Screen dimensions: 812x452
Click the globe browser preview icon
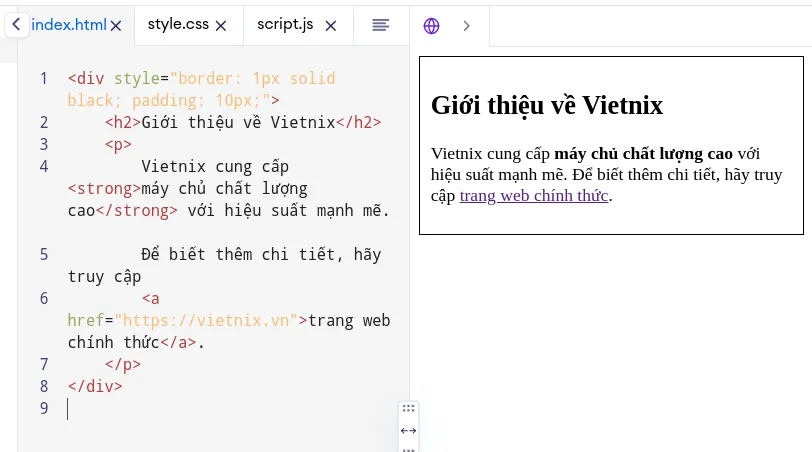click(431, 25)
